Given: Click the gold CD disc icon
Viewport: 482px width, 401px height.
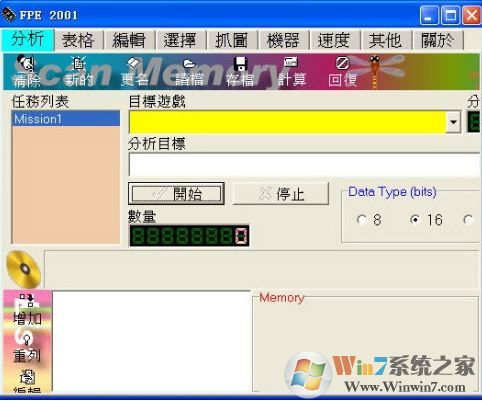Looking at the screenshot, I should pyautogui.click(x=24, y=270).
